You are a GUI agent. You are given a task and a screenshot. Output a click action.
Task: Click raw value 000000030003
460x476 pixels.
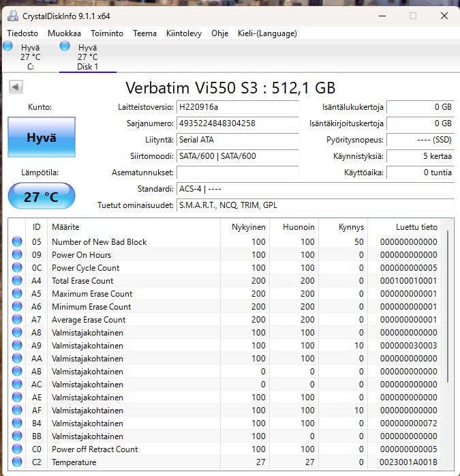[x=408, y=345]
